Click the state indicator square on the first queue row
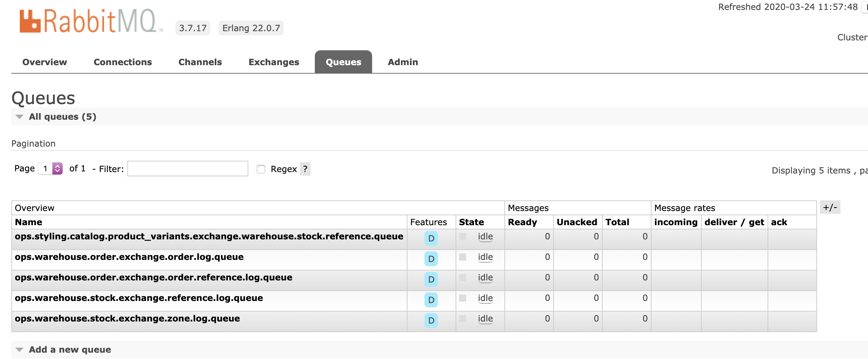This screenshot has width=868, height=359. point(462,237)
